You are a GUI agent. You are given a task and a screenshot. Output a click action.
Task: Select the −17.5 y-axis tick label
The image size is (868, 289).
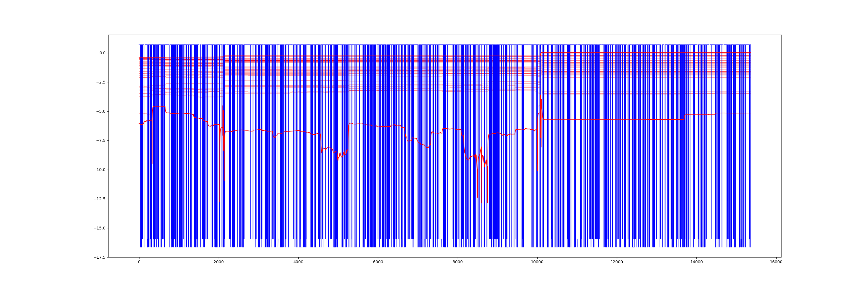tap(100, 257)
